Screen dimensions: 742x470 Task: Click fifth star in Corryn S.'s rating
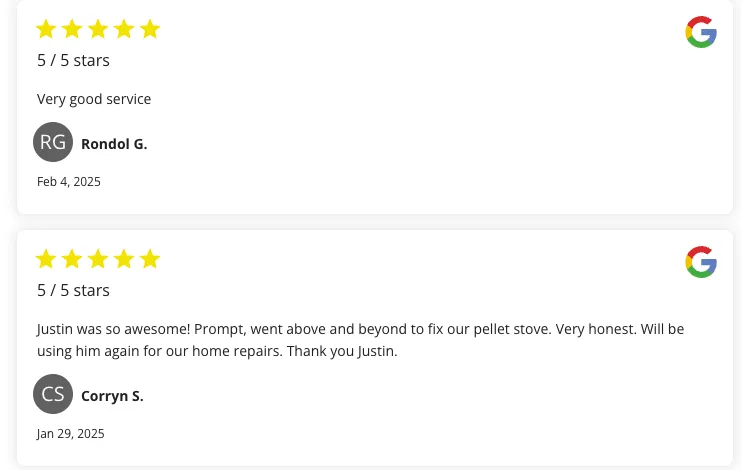tap(150, 260)
